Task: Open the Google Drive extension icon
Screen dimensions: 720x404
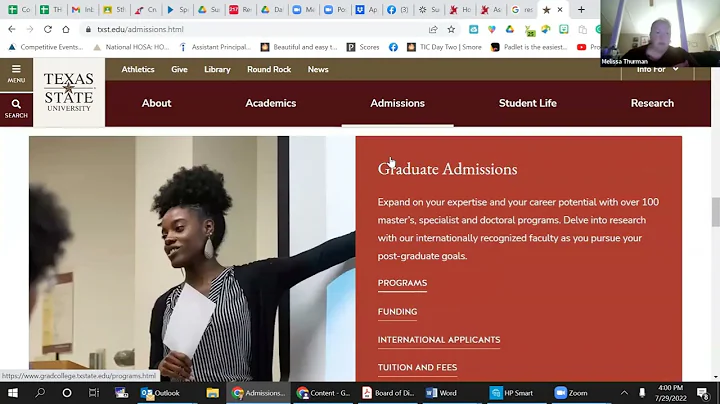Action: click(x=510, y=29)
